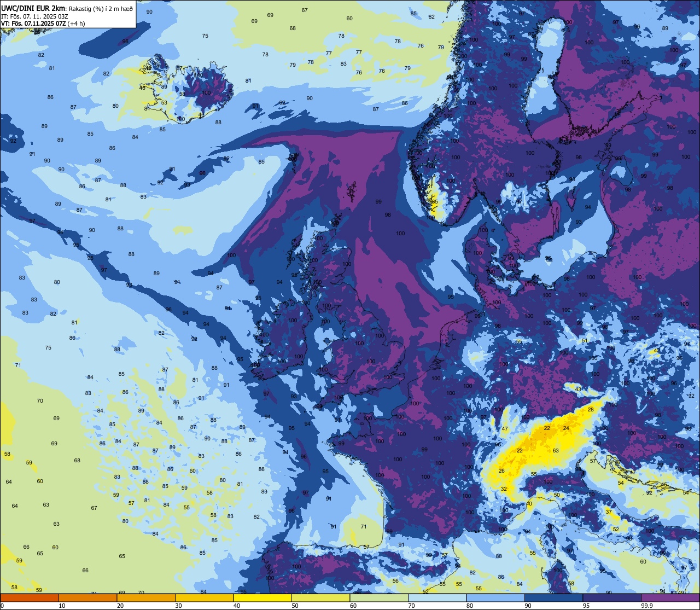Screen dimensions: 700x610
Task: Click the 80–90 % light blue legend swatch
Action: tap(495, 598)
